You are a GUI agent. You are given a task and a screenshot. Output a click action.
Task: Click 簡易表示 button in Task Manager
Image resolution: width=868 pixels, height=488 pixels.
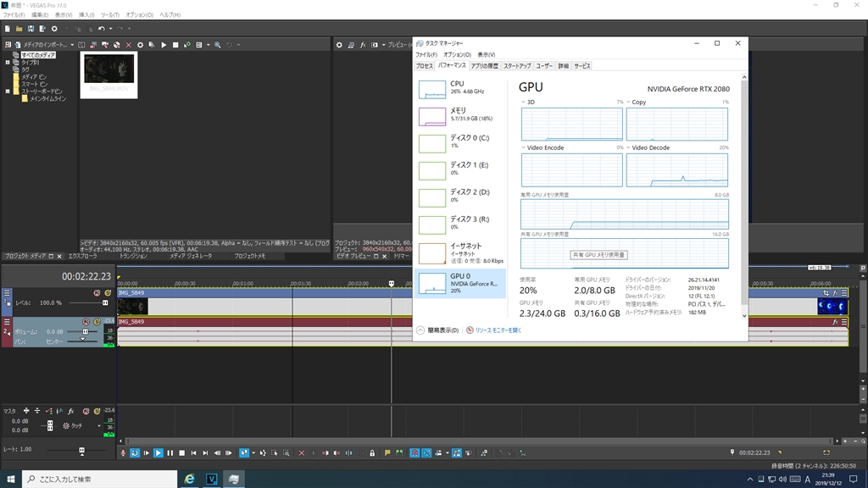437,330
